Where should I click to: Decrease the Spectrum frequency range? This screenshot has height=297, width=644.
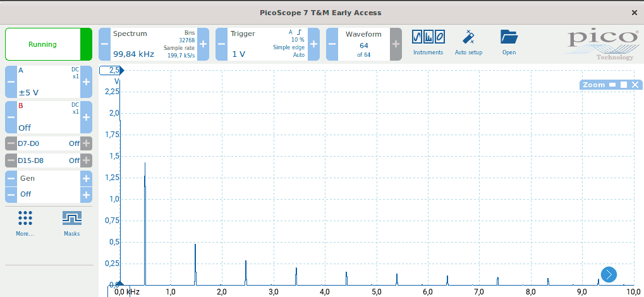(105, 44)
